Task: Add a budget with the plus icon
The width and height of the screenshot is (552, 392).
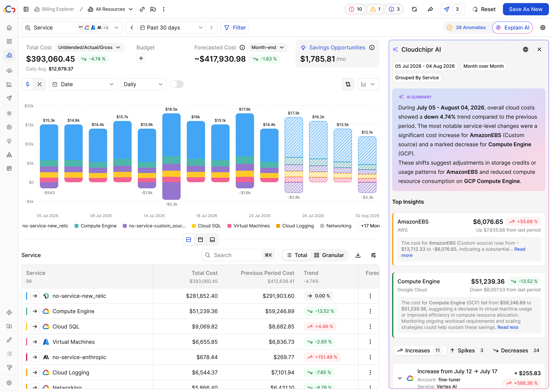Action: [141, 58]
